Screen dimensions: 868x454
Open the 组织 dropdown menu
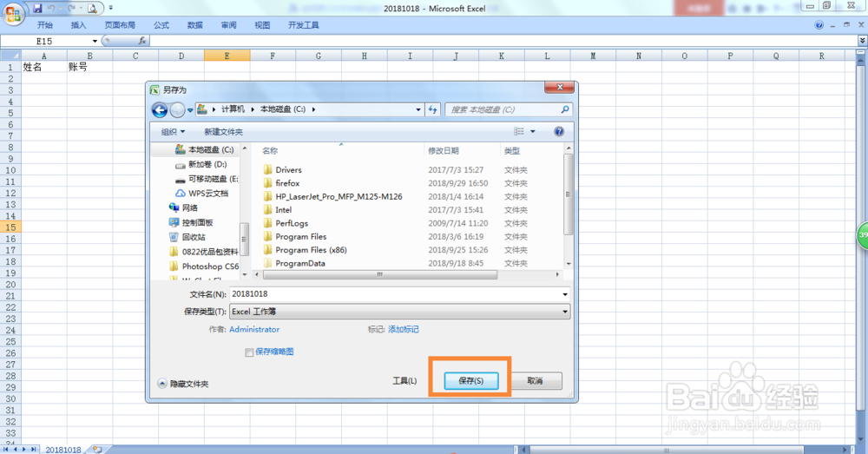[x=173, y=132]
